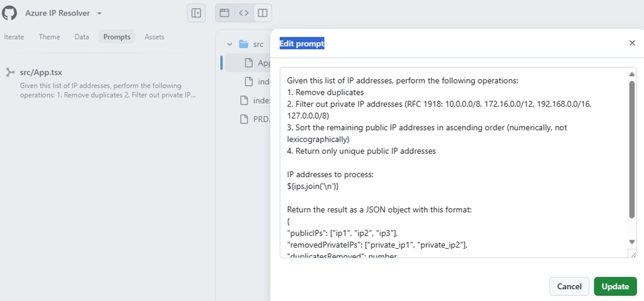This screenshot has width=644, height=301.
Task: Switch to the code view icon
Action: [244, 13]
